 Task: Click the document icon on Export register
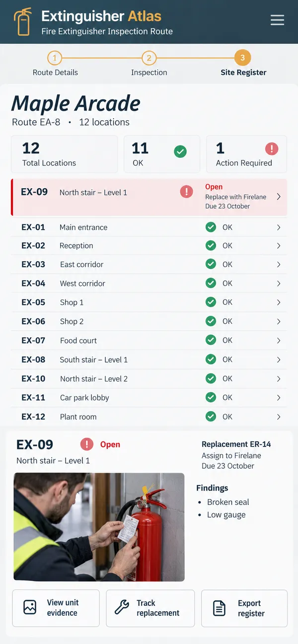tap(219, 608)
